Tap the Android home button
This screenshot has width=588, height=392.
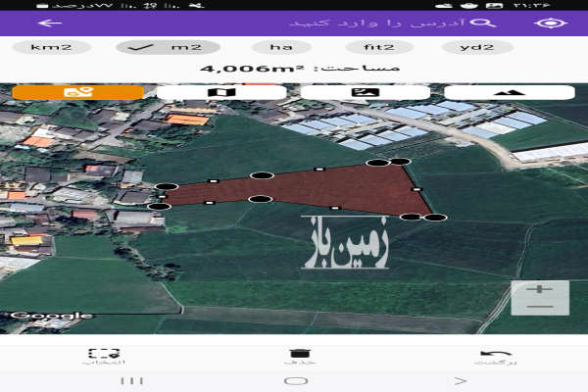click(x=294, y=380)
